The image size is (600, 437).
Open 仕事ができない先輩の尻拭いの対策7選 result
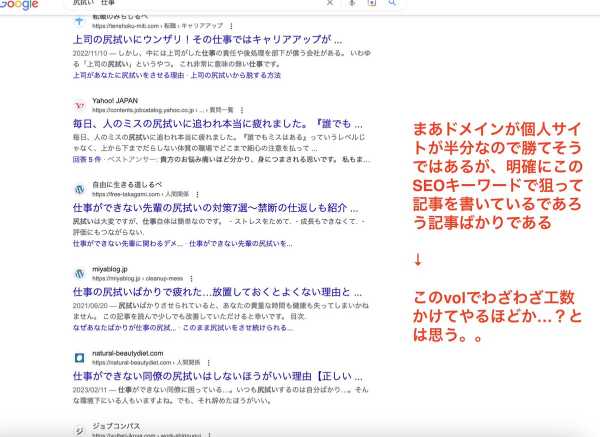click(215, 208)
